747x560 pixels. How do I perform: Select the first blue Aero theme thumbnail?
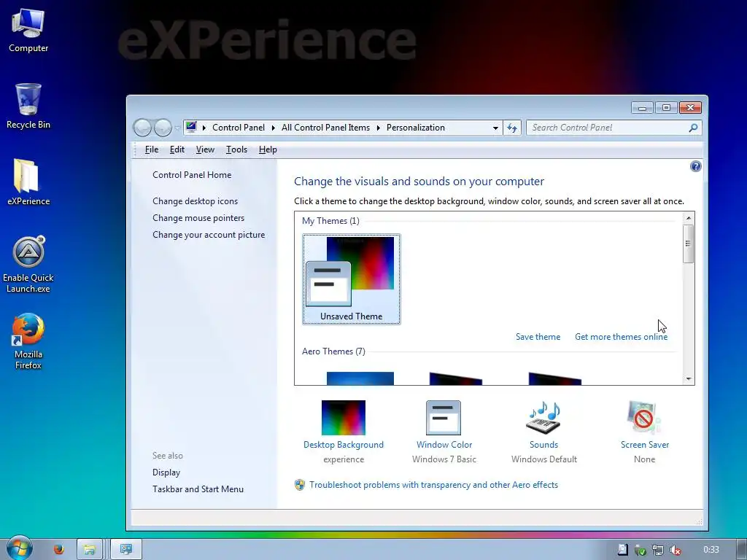(360, 378)
